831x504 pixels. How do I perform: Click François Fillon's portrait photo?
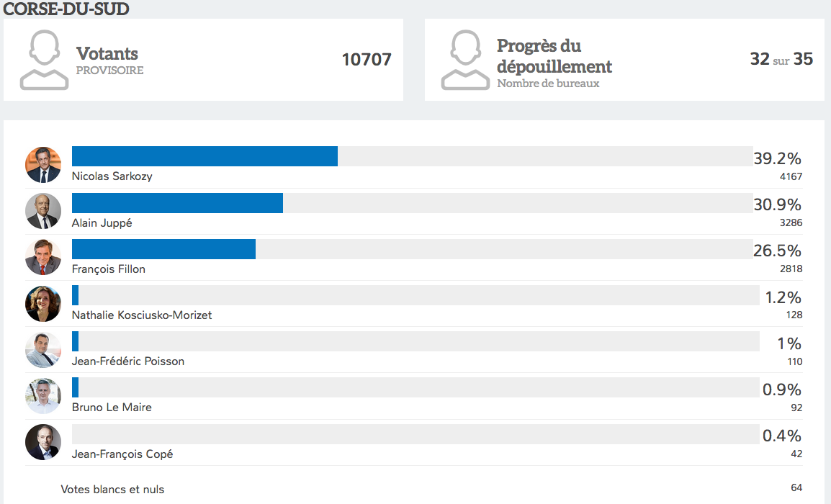43,257
